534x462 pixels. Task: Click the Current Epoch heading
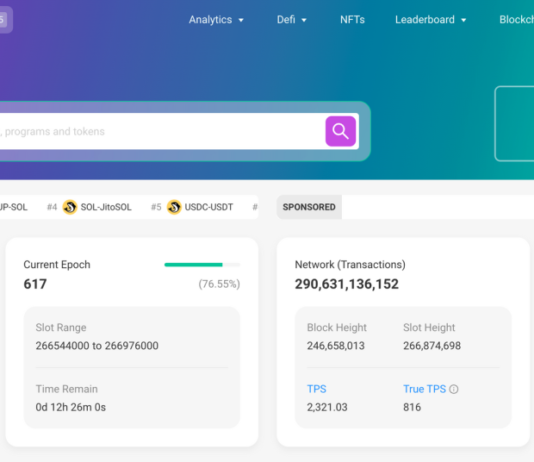(57, 265)
